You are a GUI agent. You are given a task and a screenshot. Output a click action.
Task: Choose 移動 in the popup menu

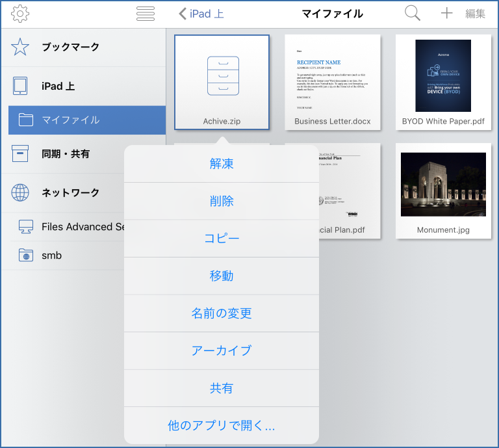click(222, 276)
